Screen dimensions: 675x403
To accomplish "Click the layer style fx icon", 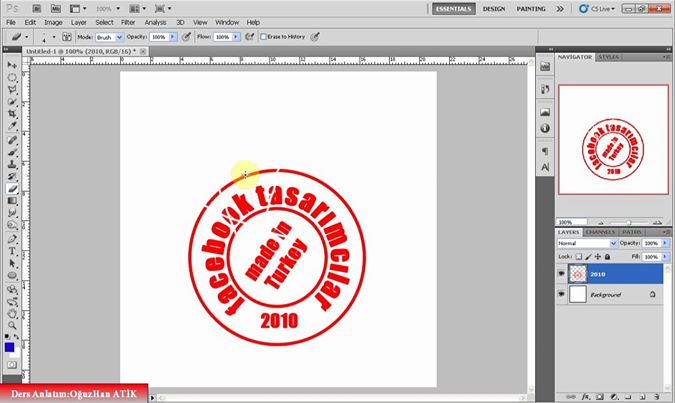I will (586, 397).
